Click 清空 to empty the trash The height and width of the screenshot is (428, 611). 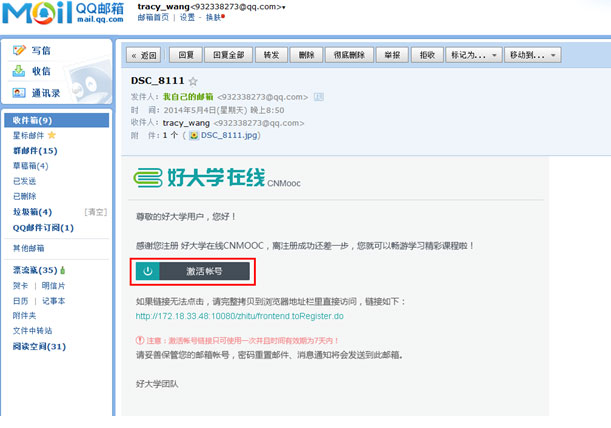click(96, 212)
